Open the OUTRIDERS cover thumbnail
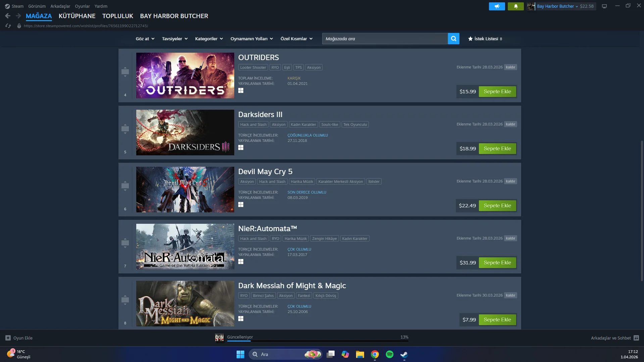644x362 pixels. click(x=185, y=75)
